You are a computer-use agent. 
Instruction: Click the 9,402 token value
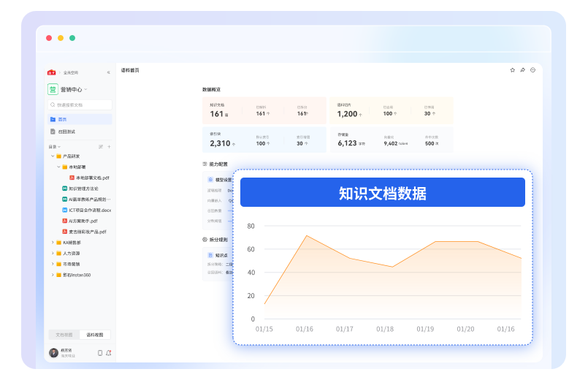click(391, 144)
